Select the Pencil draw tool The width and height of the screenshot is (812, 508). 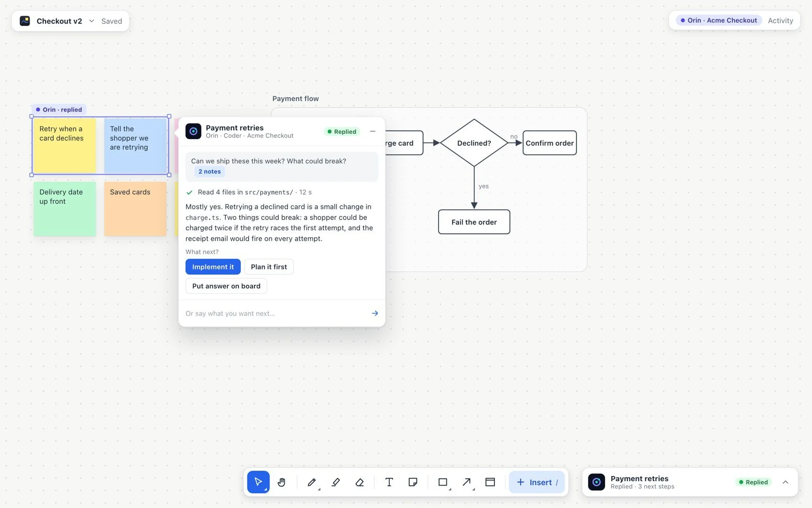(x=312, y=482)
